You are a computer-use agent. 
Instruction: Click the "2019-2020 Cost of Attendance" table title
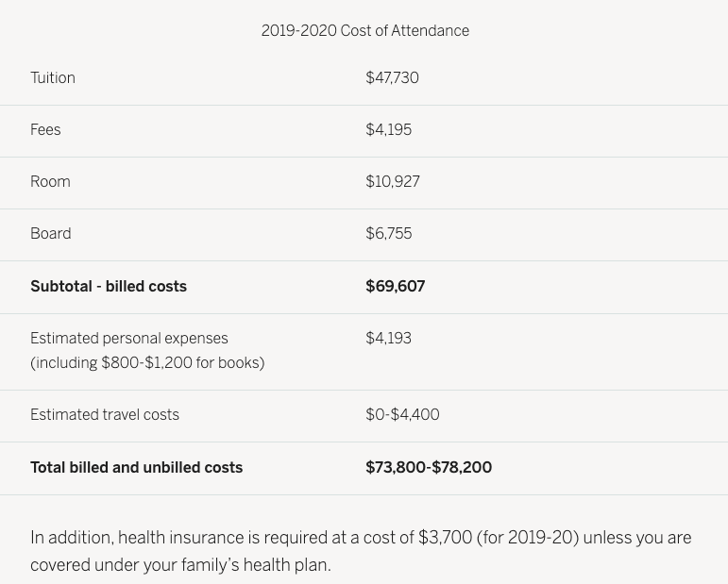[364, 31]
